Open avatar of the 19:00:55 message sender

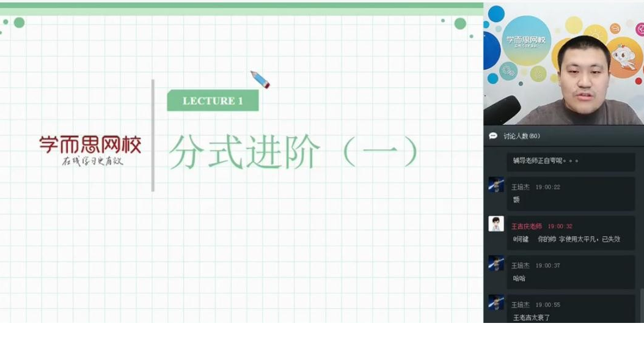point(496,303)
